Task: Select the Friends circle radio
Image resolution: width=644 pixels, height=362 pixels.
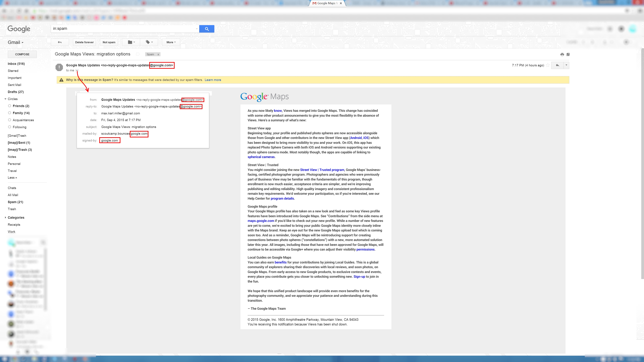Action: coord(10,106)
